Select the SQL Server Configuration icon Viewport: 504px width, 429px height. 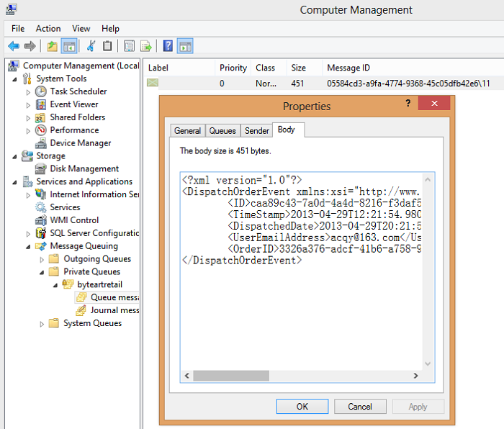41,233
